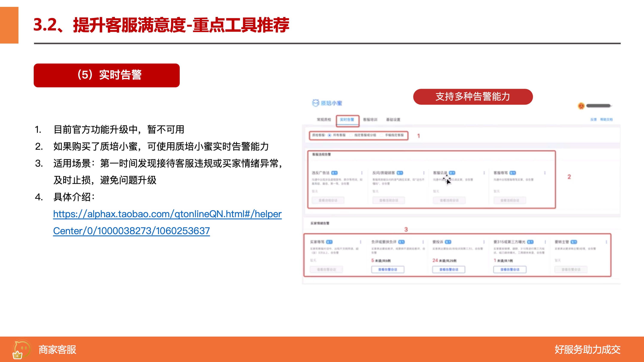Open more options on 要转主管 card

pos(606,242)
